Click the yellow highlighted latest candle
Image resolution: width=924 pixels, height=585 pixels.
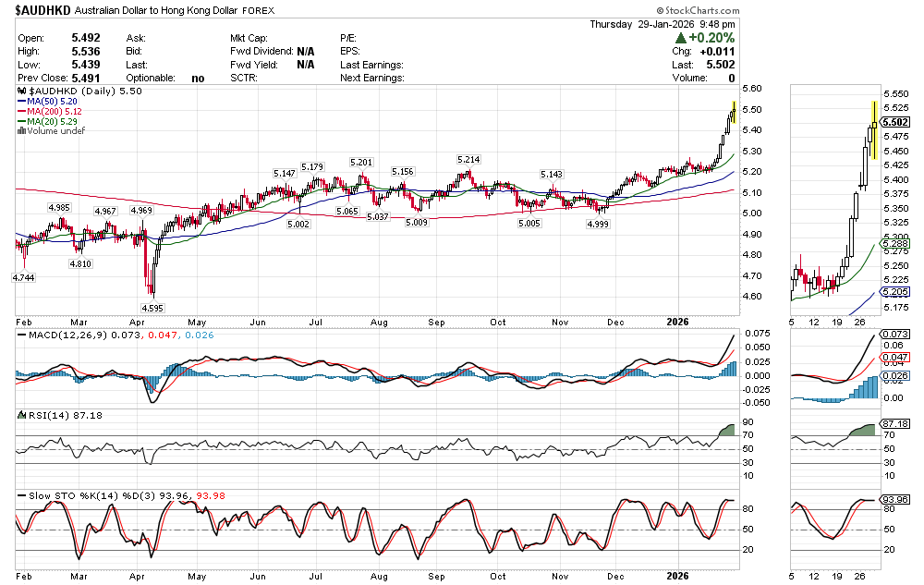point(874,129)
